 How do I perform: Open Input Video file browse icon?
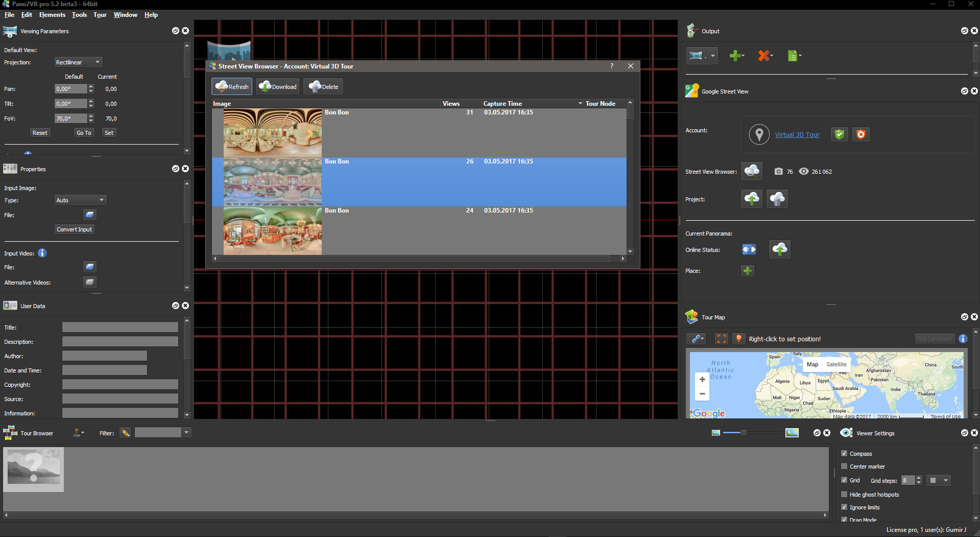(90, 267)
